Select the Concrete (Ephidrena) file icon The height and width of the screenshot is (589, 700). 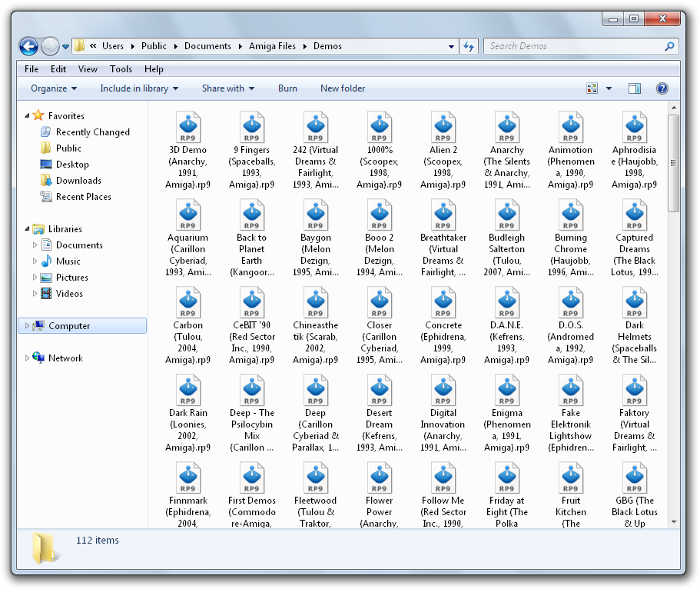pyautogui.click(x=443, y=302)
